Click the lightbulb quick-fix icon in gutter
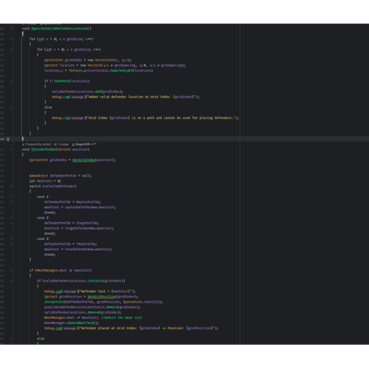 [x=8, y=139]
